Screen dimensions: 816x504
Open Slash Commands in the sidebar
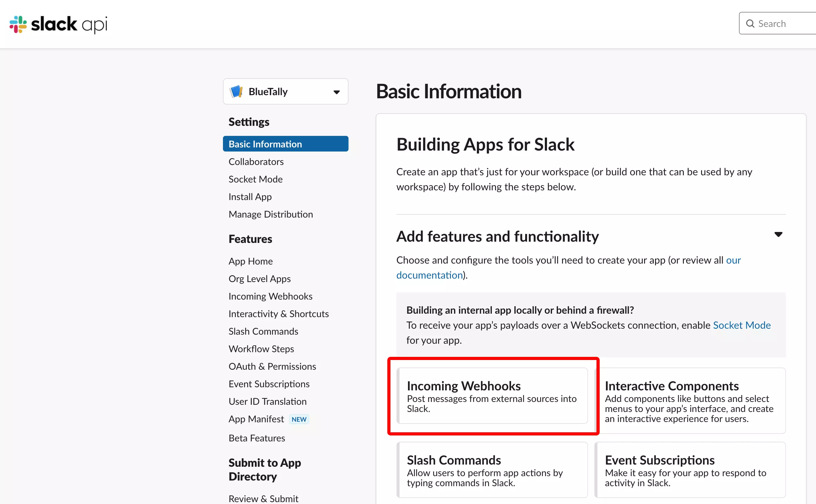263,331
